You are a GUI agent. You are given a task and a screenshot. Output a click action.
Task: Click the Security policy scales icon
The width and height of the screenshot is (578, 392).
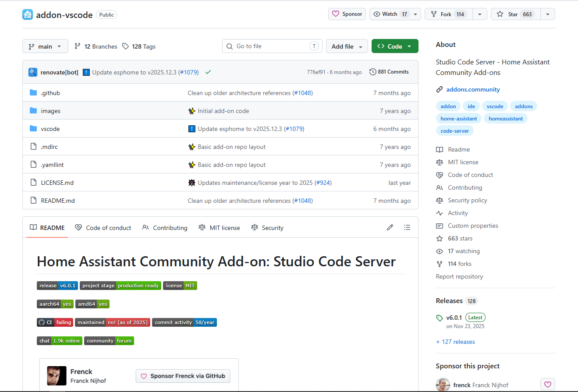coord(440,200)
